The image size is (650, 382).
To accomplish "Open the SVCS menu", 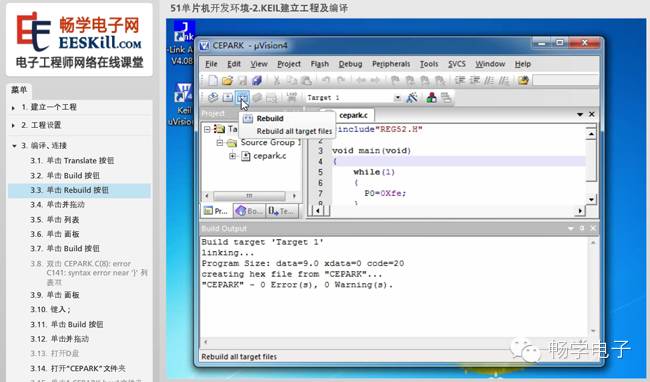I will (x=457, y=64).
